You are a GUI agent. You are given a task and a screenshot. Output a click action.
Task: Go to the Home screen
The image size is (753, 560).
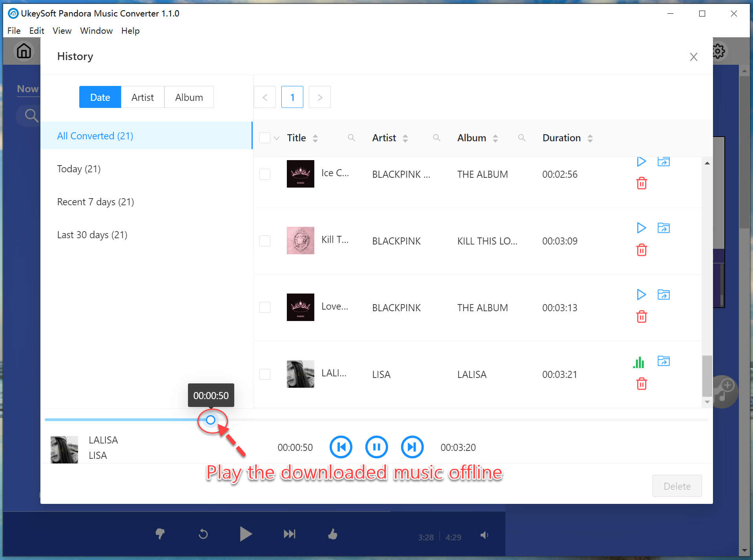tap(24, 51)
